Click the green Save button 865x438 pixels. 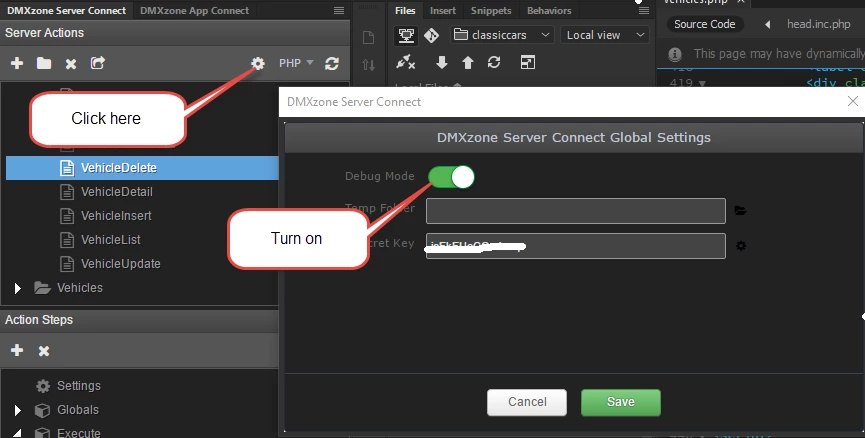[621, 402]
